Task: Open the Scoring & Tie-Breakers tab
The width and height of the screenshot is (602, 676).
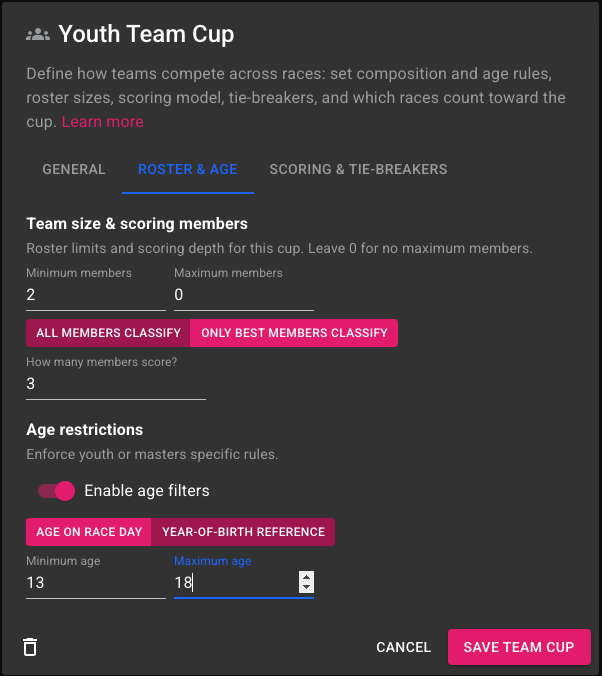Action: [x=358, y=169]
